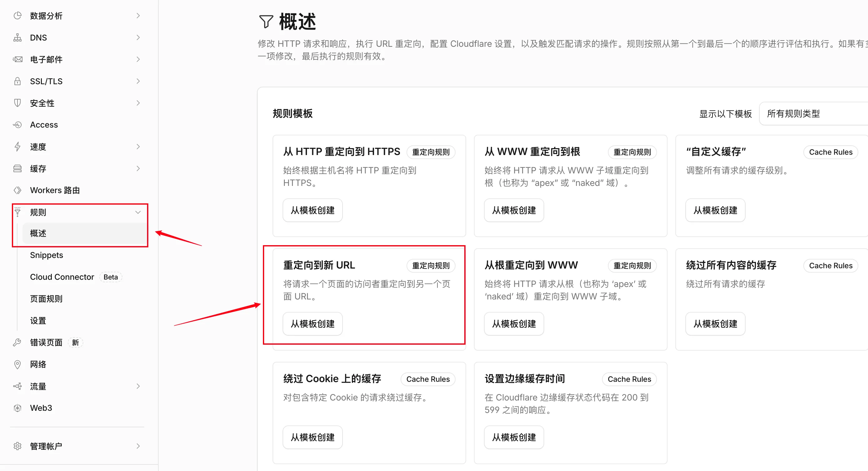Click 从模板创建 under 重定向到新 URL

point(312,323)
